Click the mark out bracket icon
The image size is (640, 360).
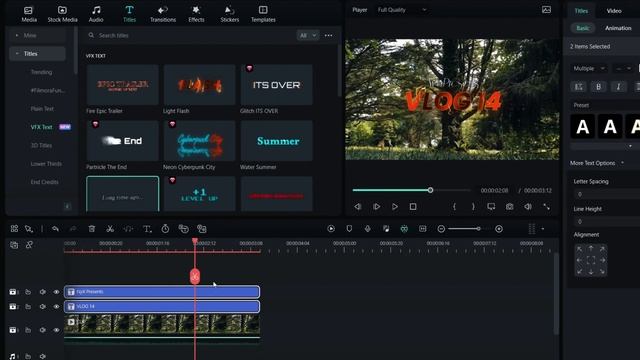[x=473, y=207]
